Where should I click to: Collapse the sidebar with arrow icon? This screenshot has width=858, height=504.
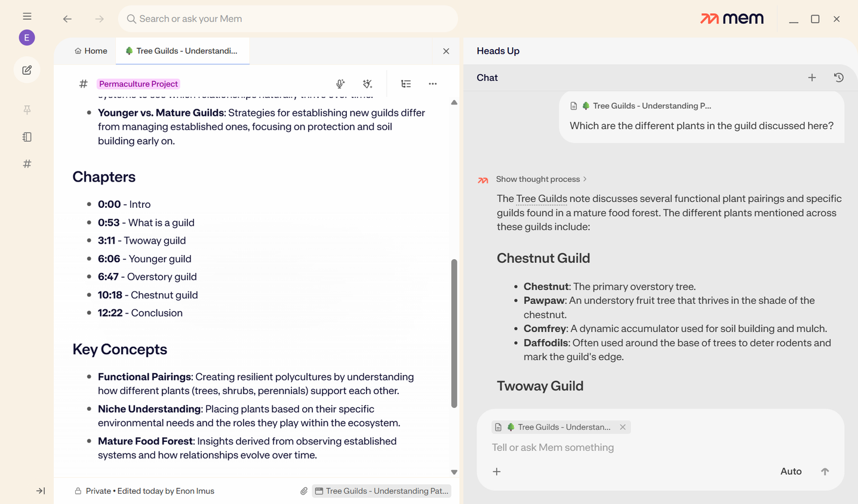point(41,491)
